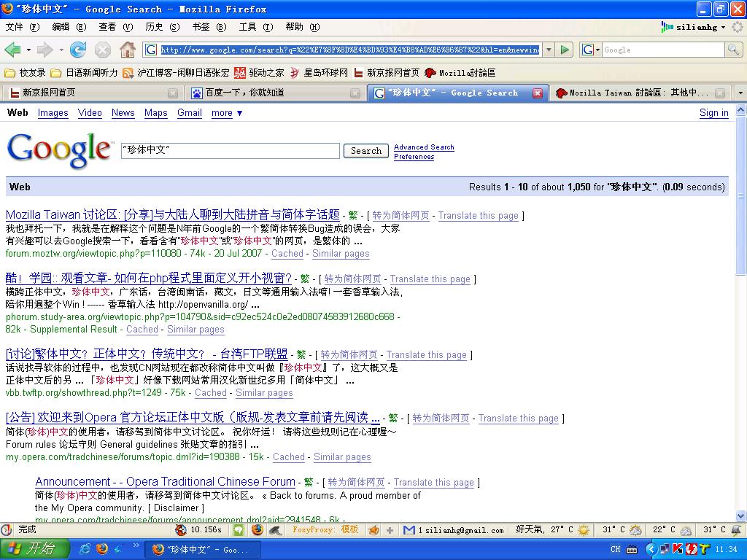Viewport: 747px width, 560px height.
Task: Open the Advanced Search link
Action: 424,147
